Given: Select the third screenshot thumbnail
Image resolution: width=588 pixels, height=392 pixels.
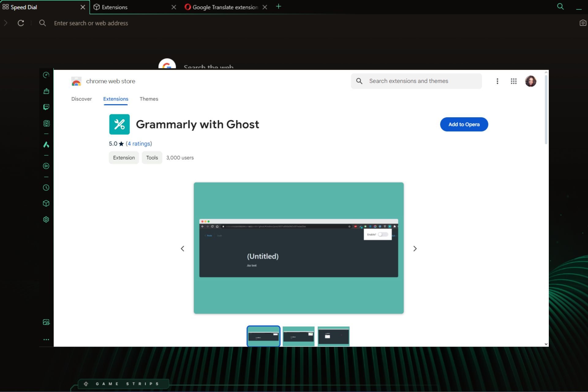Looking at the screenshot, I should tap(334, 336).
